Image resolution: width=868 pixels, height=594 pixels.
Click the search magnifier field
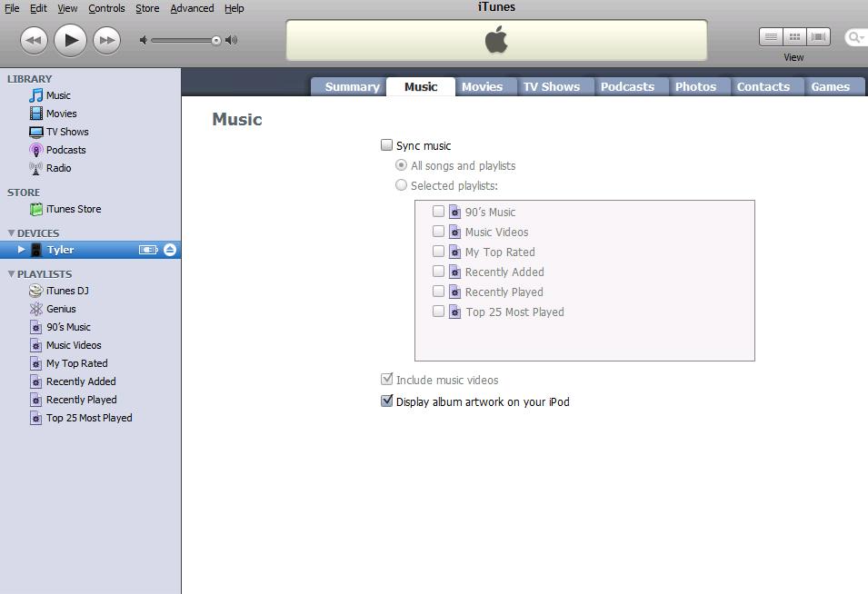click(856, 37)
